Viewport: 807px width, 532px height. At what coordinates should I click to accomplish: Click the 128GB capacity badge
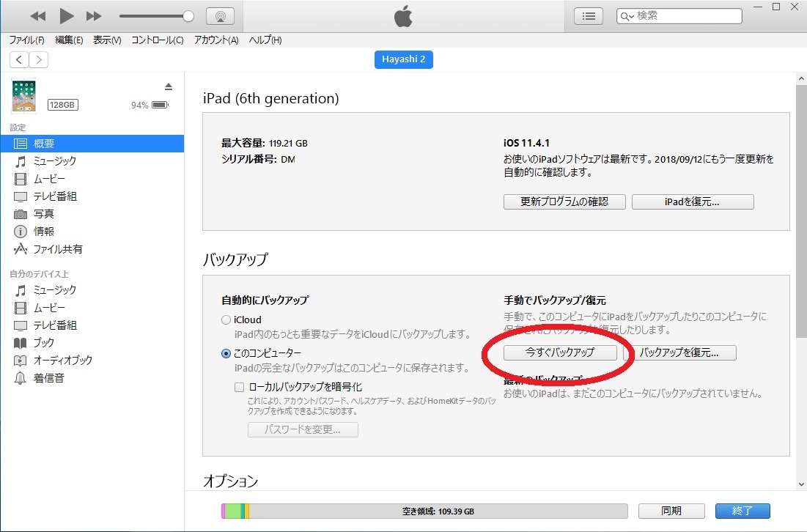(63, 105)
